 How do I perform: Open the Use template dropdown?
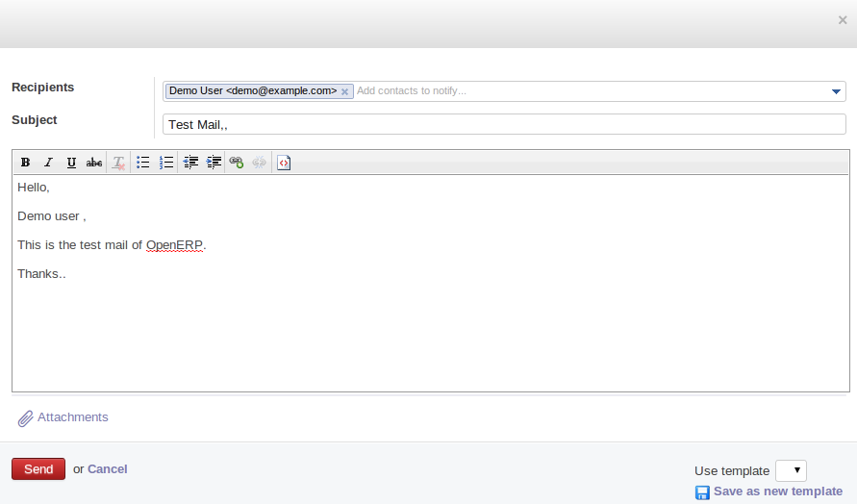coord(791,470)
